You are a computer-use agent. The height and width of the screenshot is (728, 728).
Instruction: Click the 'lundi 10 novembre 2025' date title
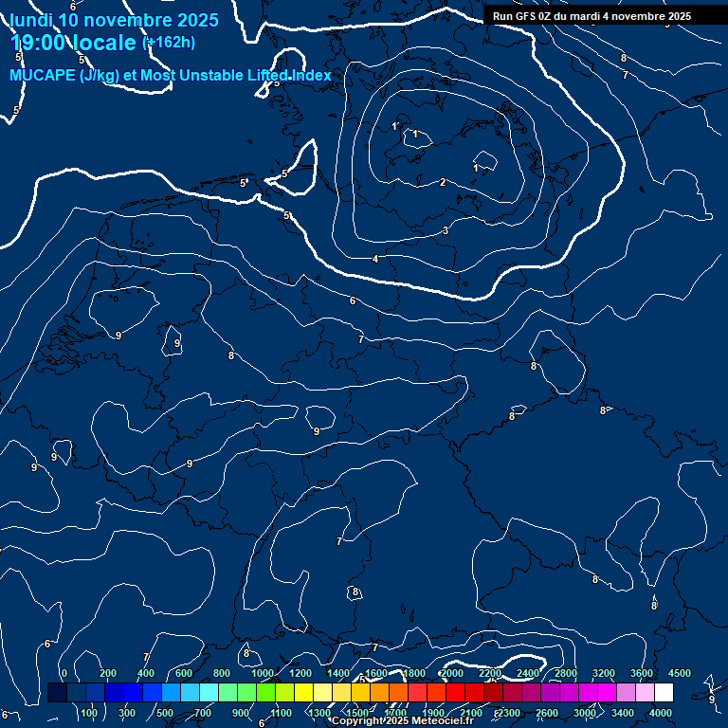pyautogui.click(x=114, y=20)
